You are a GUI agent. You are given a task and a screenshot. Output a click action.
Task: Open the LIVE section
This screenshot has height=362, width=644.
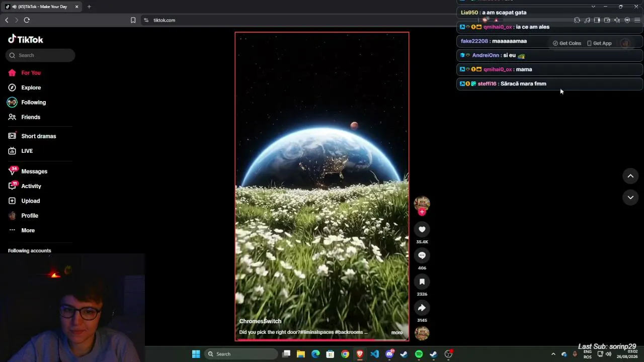point(21,151)
